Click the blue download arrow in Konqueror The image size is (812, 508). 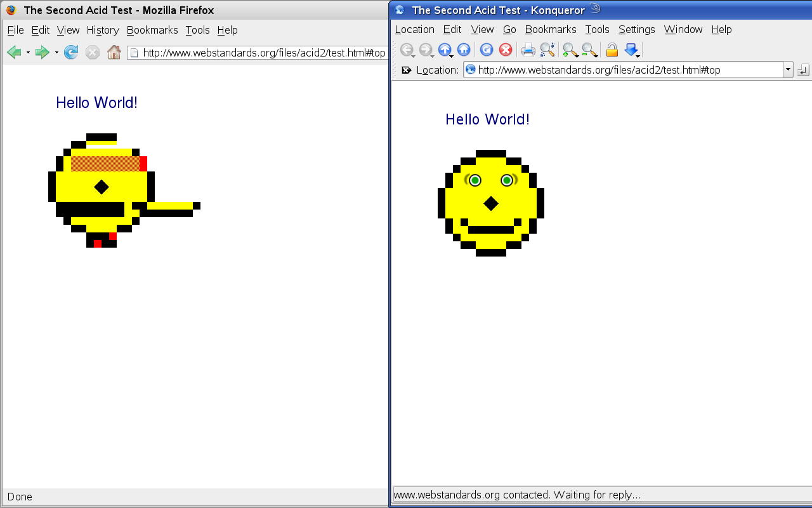tap(631, 50)
